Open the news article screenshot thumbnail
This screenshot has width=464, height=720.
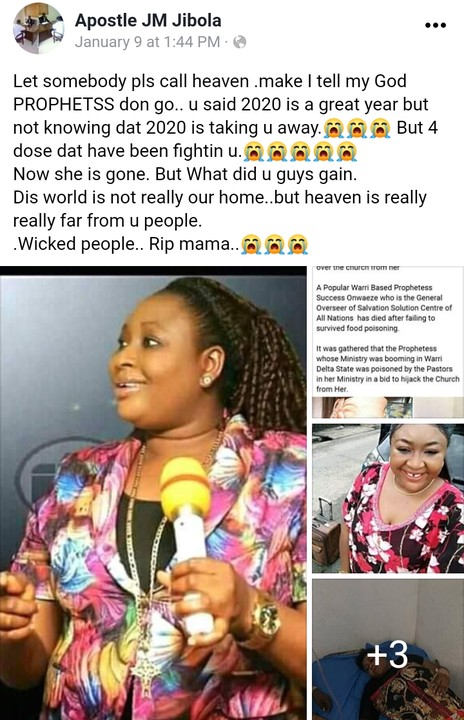tap(388, 342)
